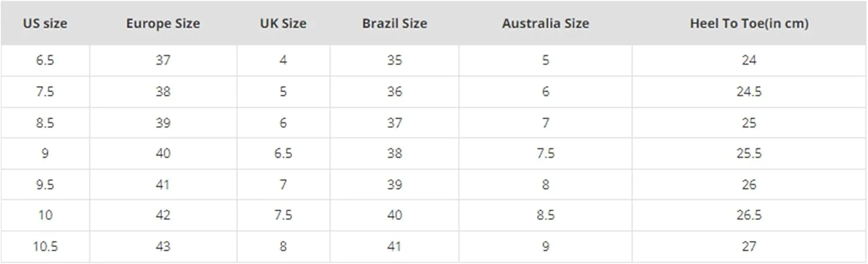The width and height of the screenshot is (868, 264).
Task: Click heel to toe 26.5 cell
Action: pyautogui.click(x=749, y=215)
